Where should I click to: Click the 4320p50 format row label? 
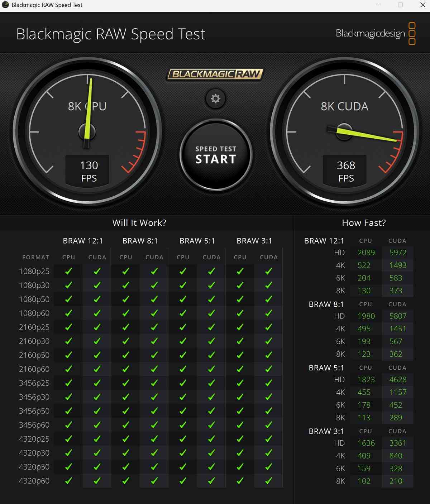coord(34,467)
